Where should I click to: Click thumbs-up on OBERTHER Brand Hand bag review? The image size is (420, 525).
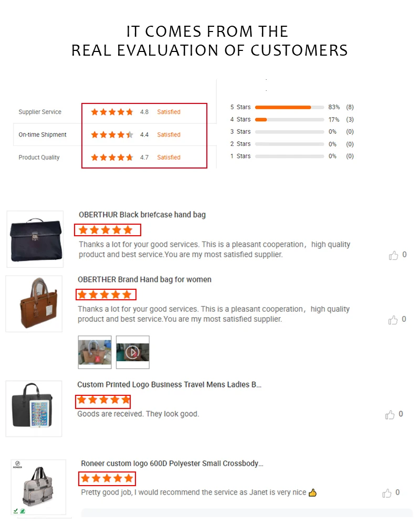pos(393,320)
